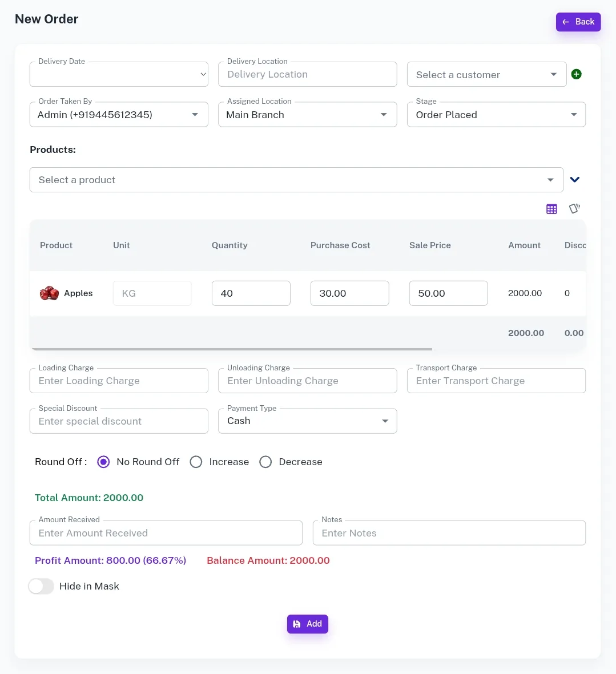This screenshot has height=674, width=616.
Task: Switch to table grid view icon
Action: coord(551,209)
